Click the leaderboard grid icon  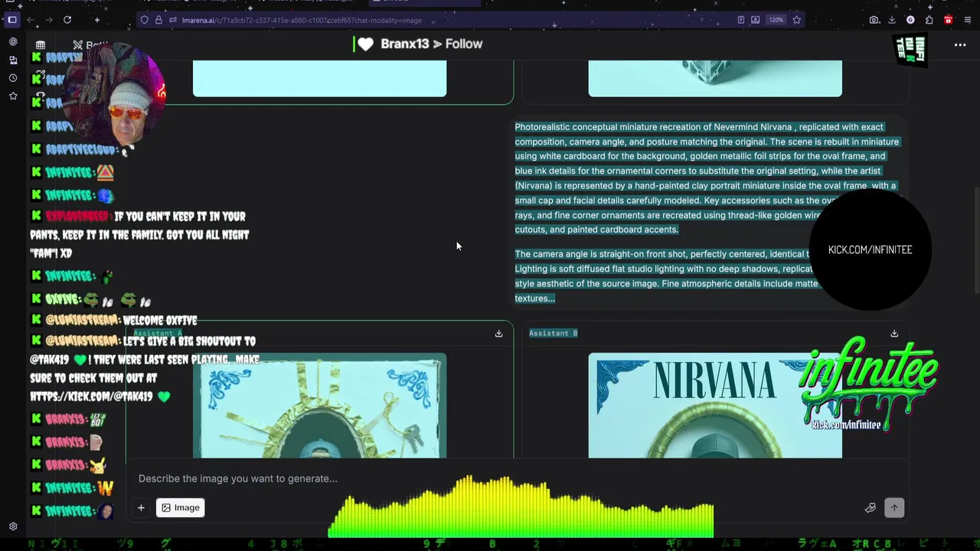coord(41,45)
